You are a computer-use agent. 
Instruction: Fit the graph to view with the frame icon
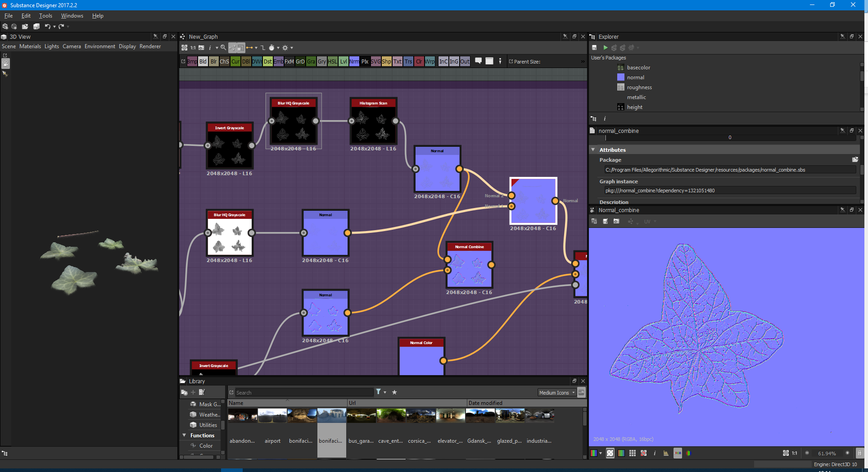[x=184, y=48]
